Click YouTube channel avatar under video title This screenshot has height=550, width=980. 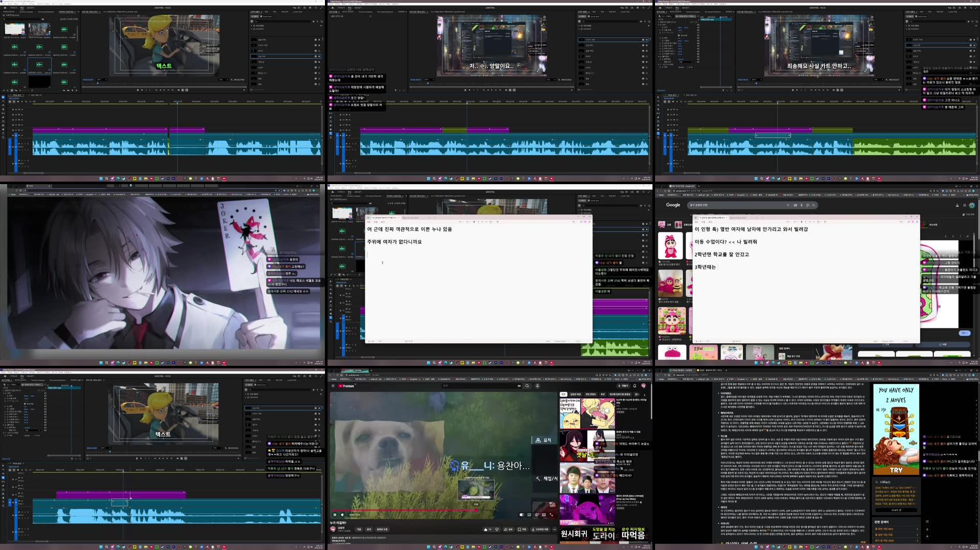[x=333, y=529]
